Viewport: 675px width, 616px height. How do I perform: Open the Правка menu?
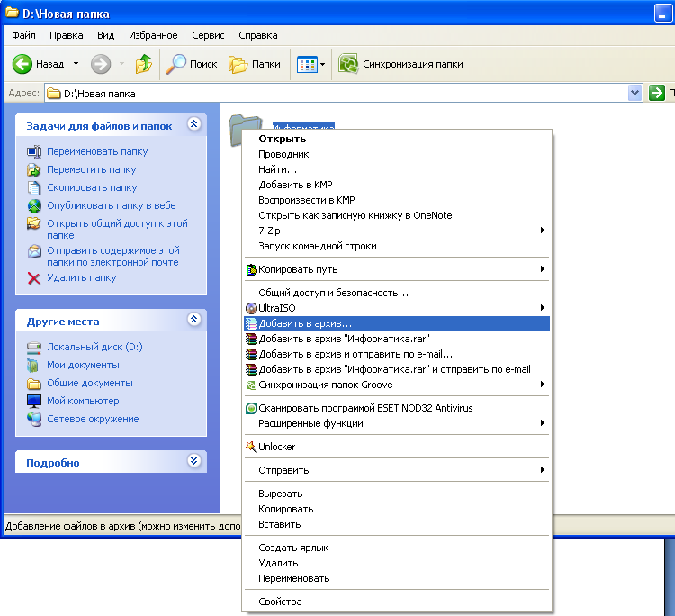click(67, 35)
